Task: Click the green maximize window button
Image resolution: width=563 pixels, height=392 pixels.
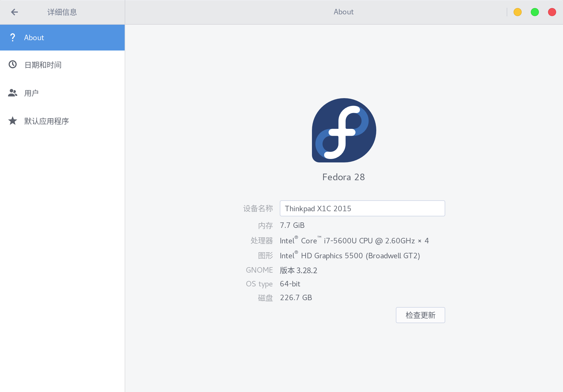Action: [535, 12]
